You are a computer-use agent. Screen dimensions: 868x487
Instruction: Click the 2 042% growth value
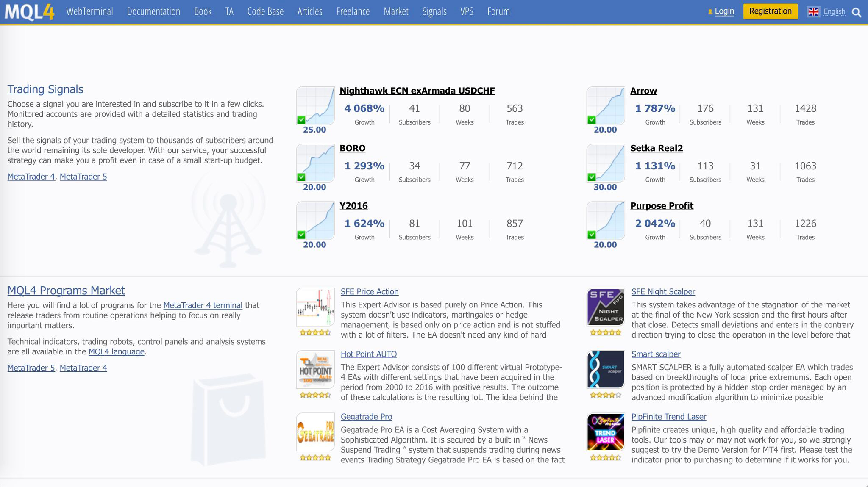(655, 224)
